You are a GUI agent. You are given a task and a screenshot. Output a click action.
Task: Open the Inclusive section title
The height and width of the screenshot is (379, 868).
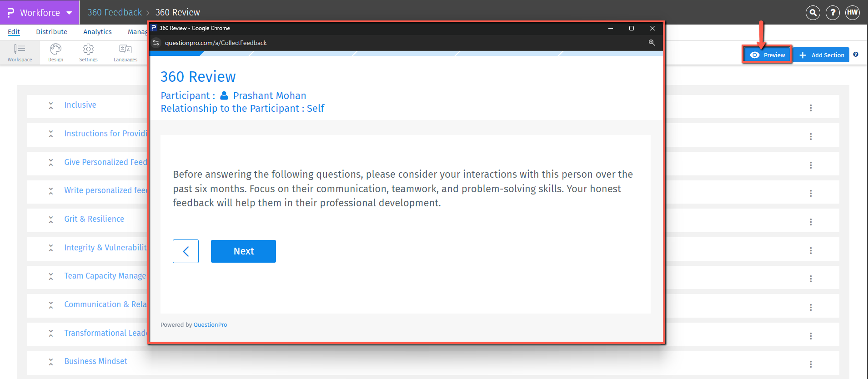[x=80, y=105]
